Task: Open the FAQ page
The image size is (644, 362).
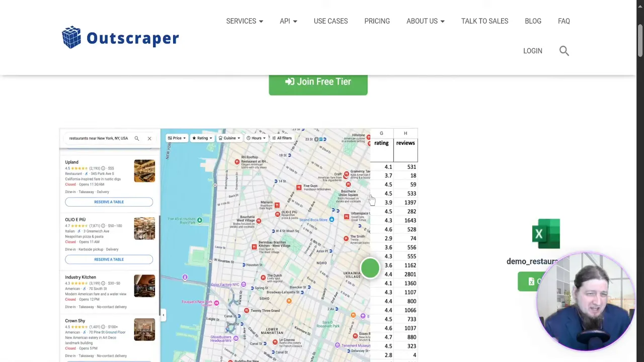Action: [x=564, y=21]
